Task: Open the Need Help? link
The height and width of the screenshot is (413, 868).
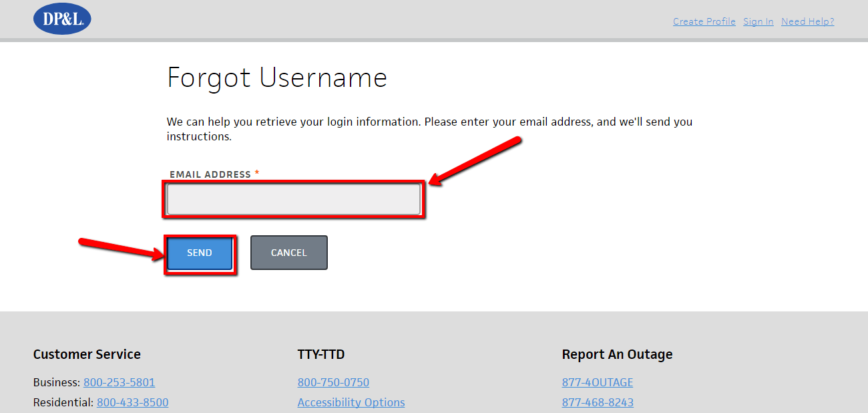Action: 807,21
